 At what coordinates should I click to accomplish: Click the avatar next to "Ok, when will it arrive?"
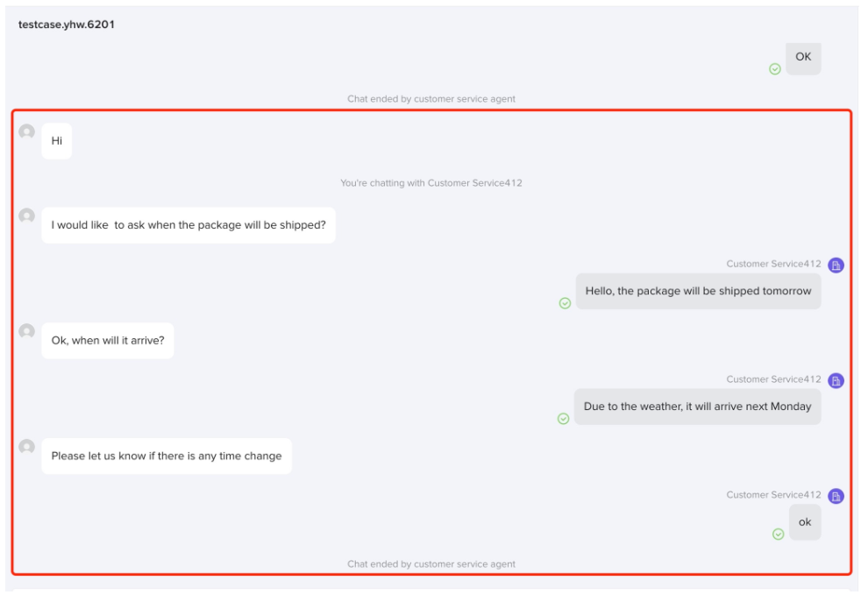tap(27, 331)
